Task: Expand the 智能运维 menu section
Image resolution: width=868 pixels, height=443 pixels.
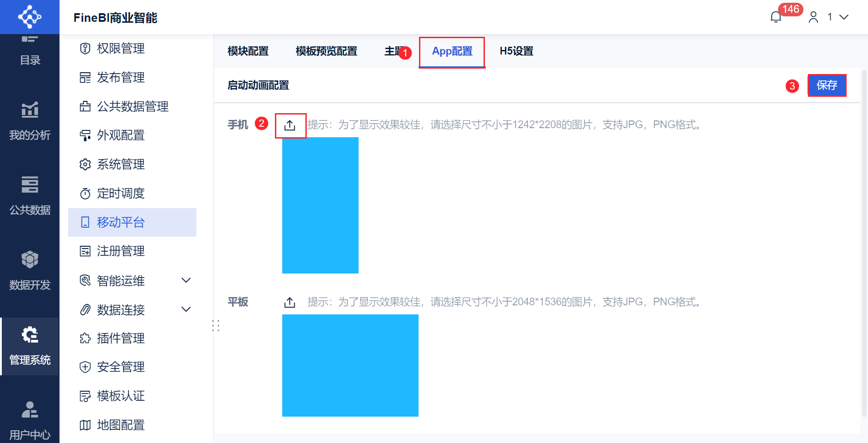Action: [186, 280]
